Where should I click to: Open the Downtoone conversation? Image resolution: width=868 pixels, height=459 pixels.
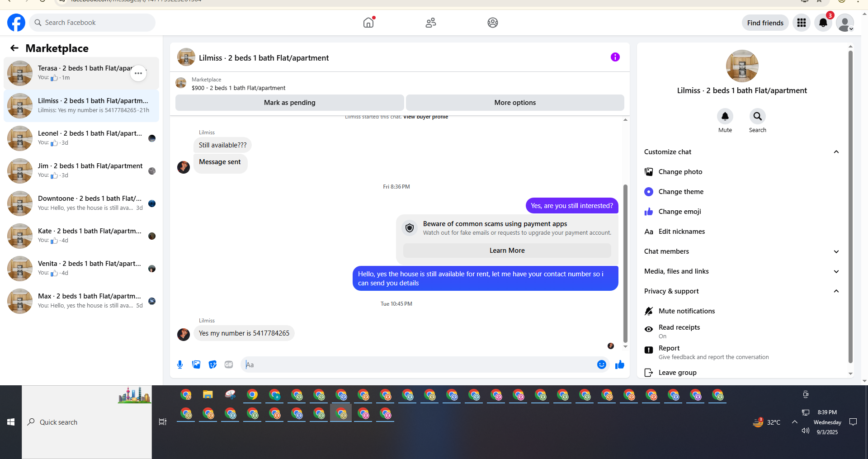tap(81, 203)
